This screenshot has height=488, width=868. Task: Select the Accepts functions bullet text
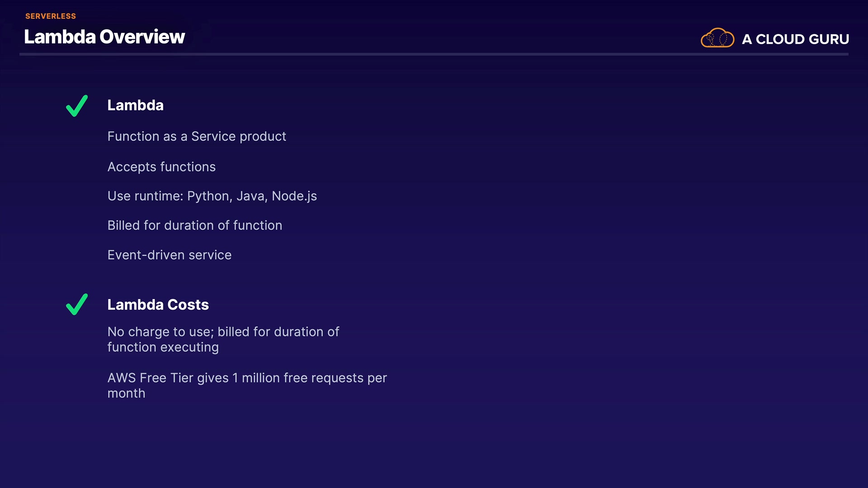[x=161, y=167]
